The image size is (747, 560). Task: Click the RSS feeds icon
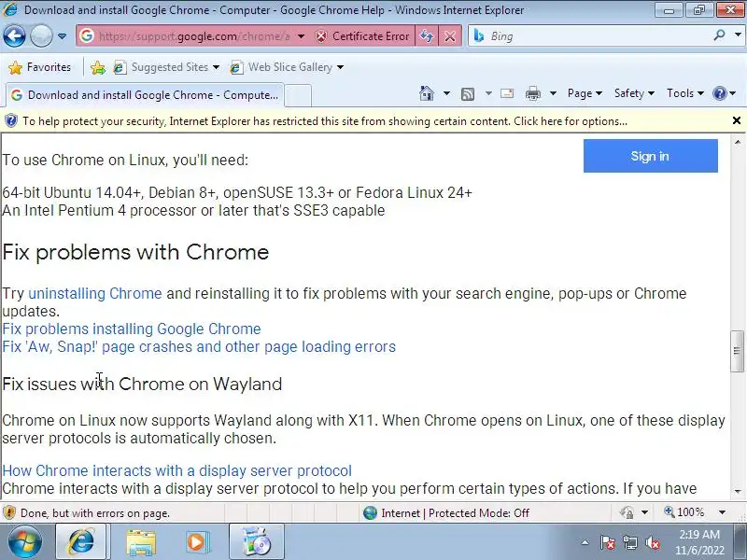tap(468, 94)
